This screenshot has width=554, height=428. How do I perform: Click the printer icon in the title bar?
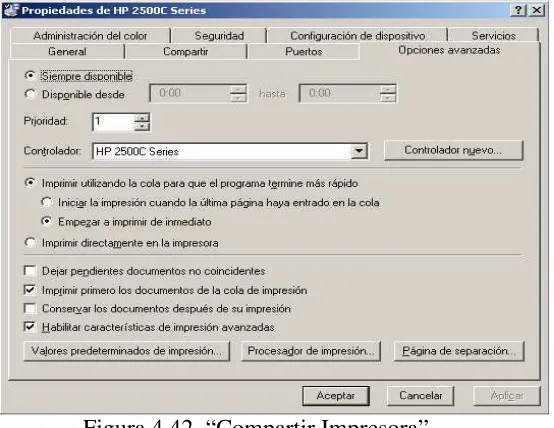[x=11, y=10]
